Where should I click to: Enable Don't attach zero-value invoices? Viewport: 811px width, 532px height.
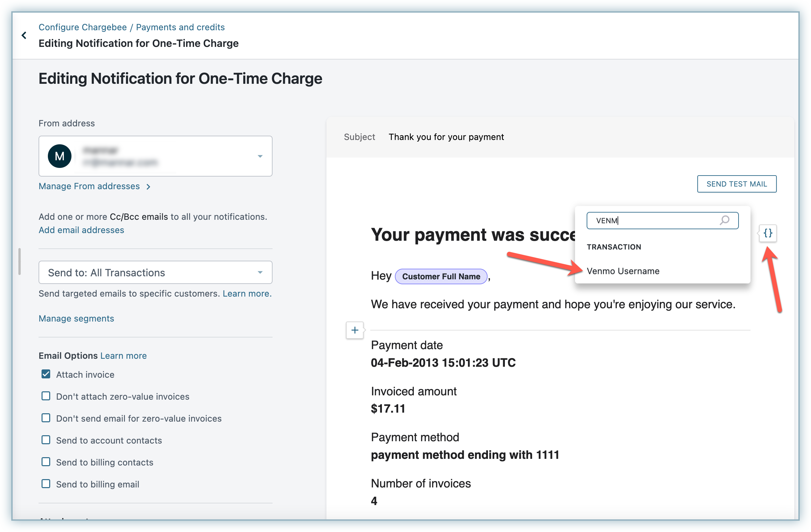tap(46, 396)
